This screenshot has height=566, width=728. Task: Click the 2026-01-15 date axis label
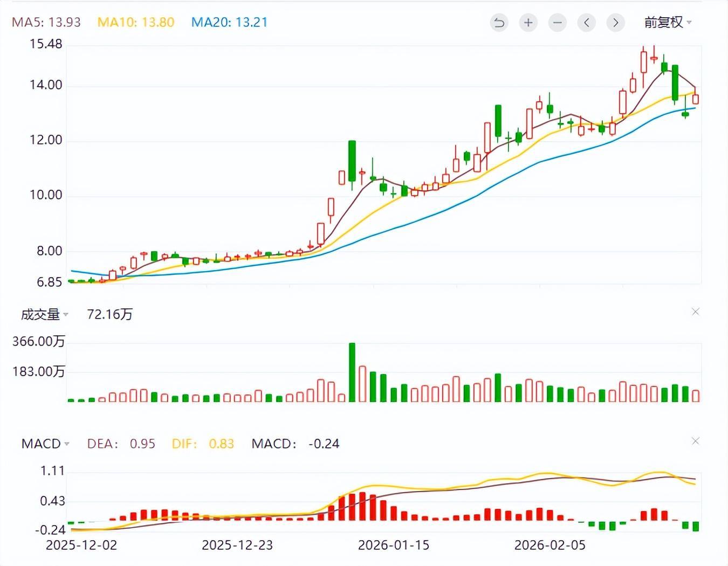[394, 545]
